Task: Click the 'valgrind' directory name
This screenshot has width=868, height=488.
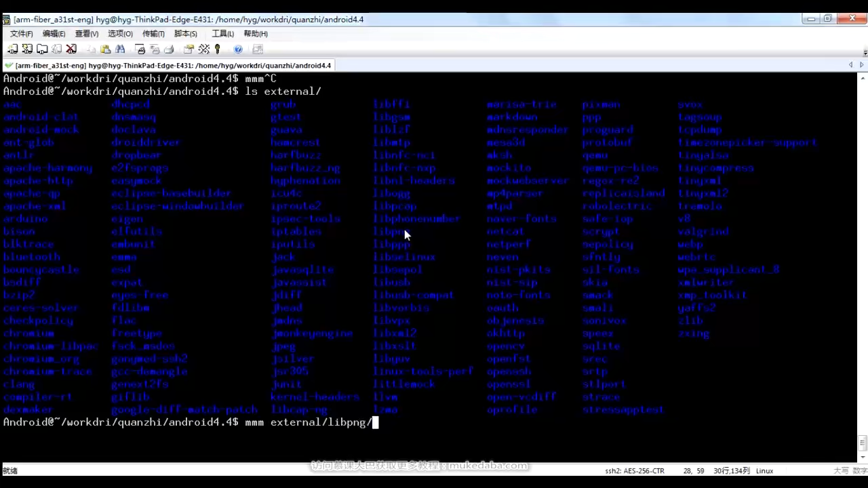Action: [703, 231]
